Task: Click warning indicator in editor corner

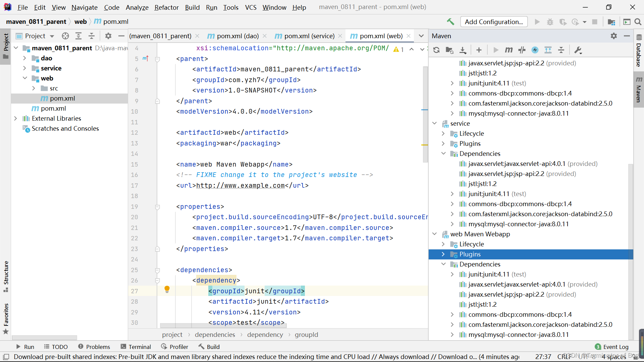Action: pyautogui.click(x=399, y=49)
